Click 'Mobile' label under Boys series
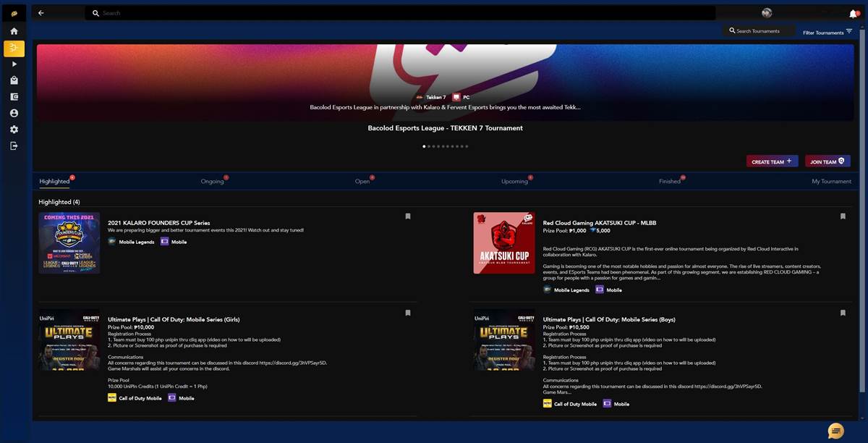This screenshot has height=443, width=868. point(621,404)
